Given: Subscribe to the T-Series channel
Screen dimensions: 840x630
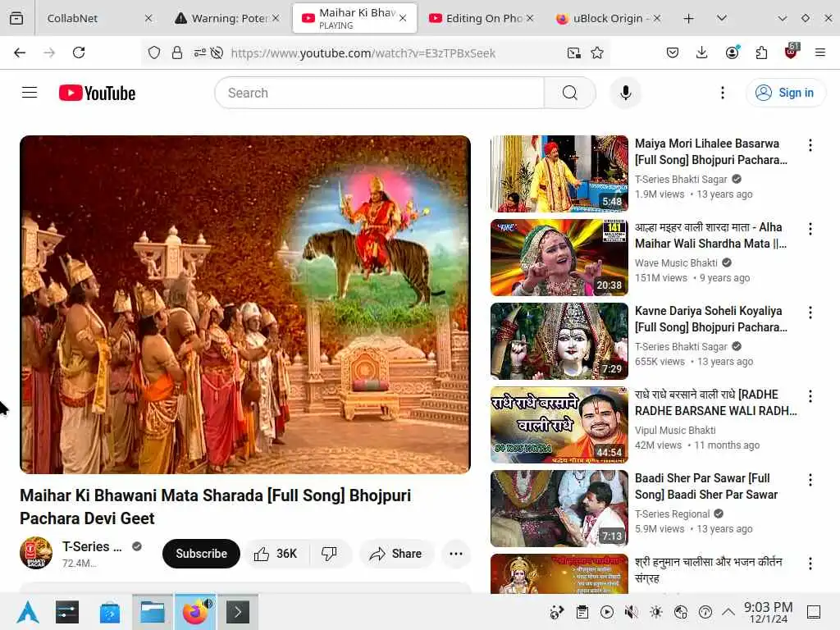Looking at the screenshot, I should pos(201,554).
